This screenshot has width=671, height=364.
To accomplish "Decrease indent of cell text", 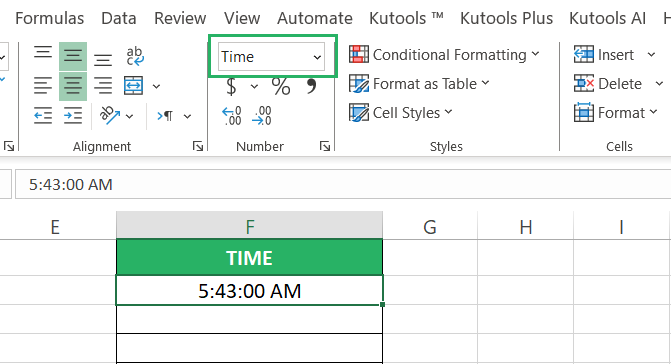I will pos(43,115).
